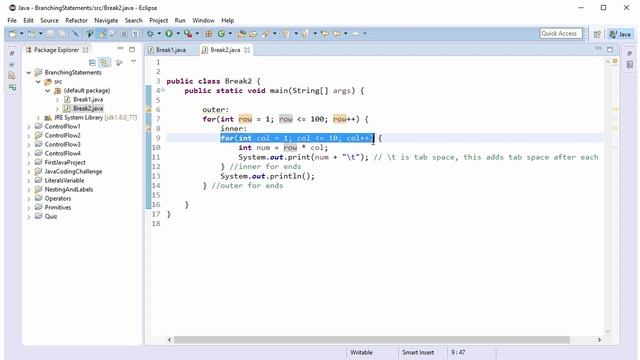Click the Back navigation arrow icon
This screenshot has height=360, width=640.
coord(337,34)
